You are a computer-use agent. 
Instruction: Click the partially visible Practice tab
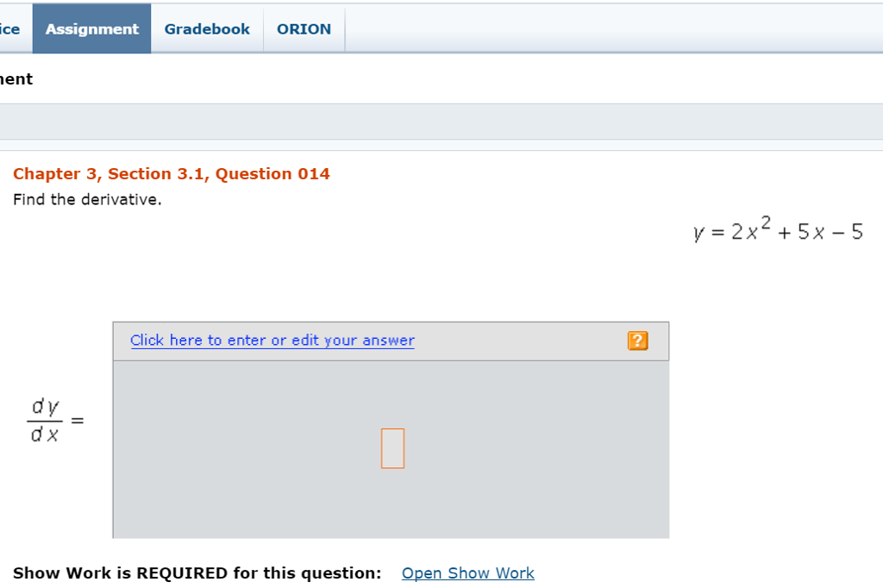[9, 28]
